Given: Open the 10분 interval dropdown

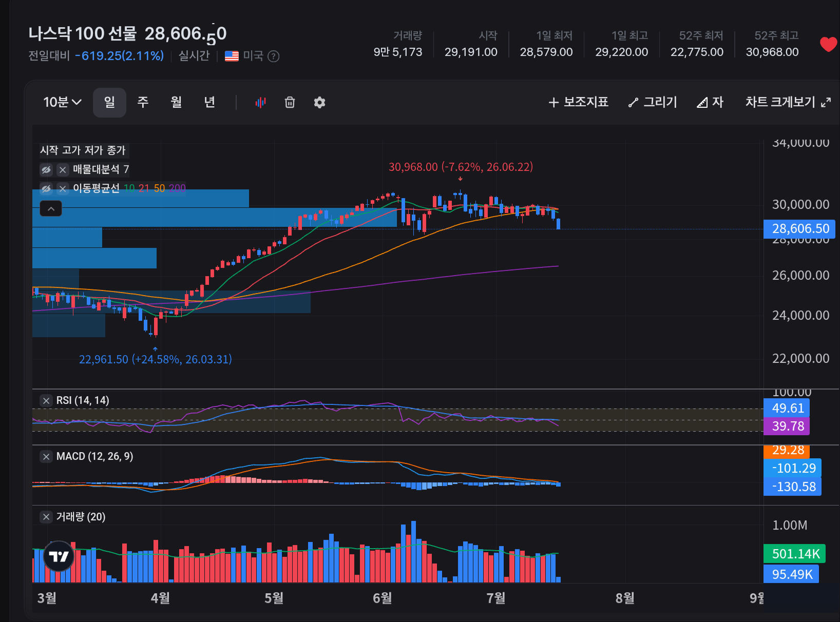Looking at the screenshot, I should pos(62,102).
